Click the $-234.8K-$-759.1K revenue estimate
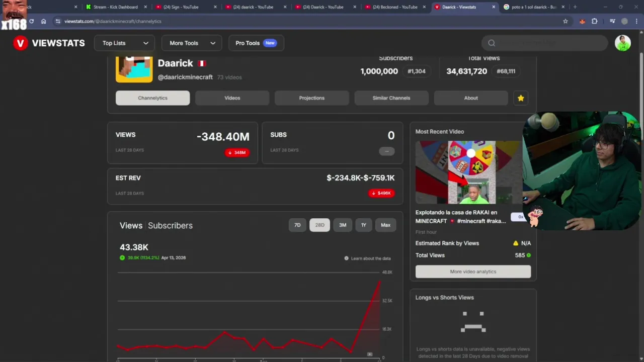This screenshot has height=362, width=644. [360, 178]
